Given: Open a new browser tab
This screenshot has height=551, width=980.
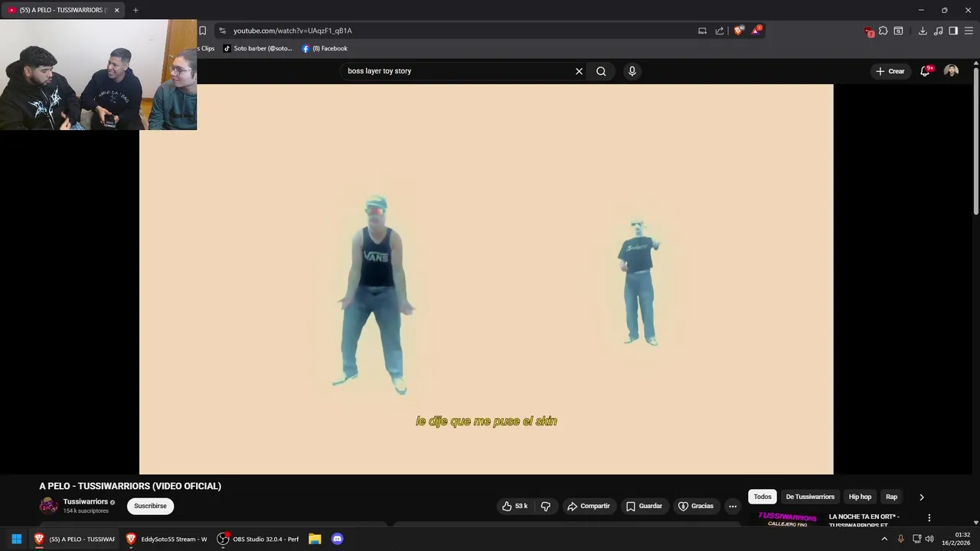Looking at the screenshot, I should coord(136,10).
